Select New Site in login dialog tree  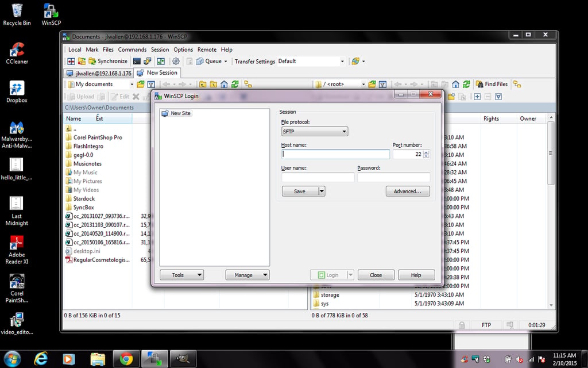coord(176,113)
